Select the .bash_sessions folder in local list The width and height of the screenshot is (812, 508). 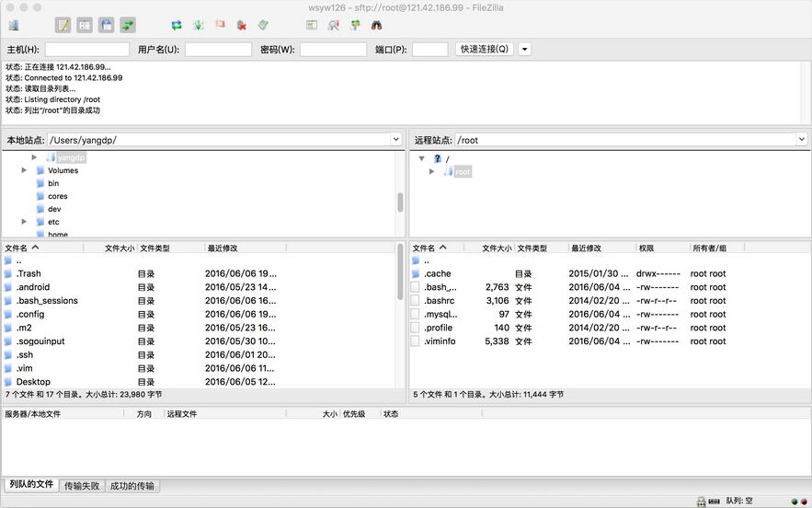(47, 301)
